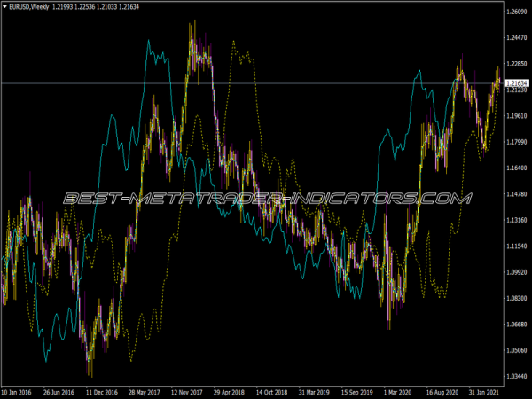The image size is (532, 399).
Task: Click the current price label 1.21634
Action: tap(516, 83)
